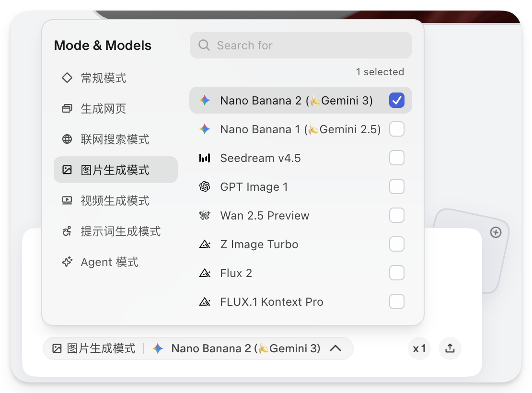Click the butterfly icon beside Wan 2.5 Preview
This screenshot has height=393, width=532.
(205, 215)
